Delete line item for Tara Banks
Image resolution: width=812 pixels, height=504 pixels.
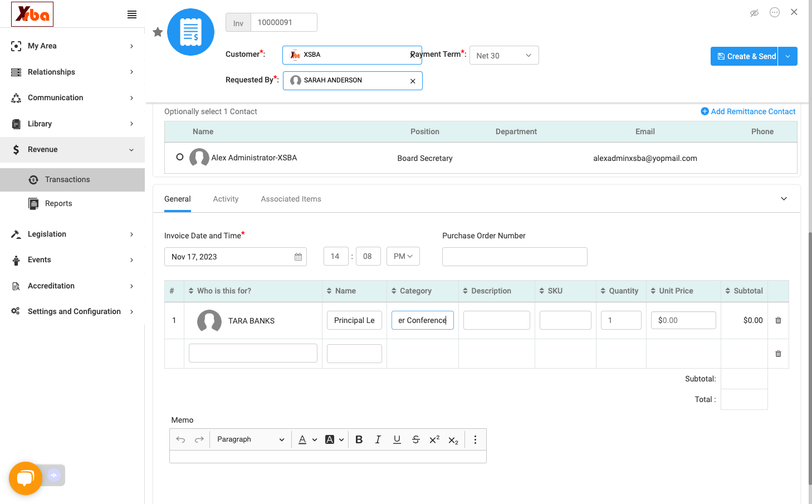click(778, 320)
